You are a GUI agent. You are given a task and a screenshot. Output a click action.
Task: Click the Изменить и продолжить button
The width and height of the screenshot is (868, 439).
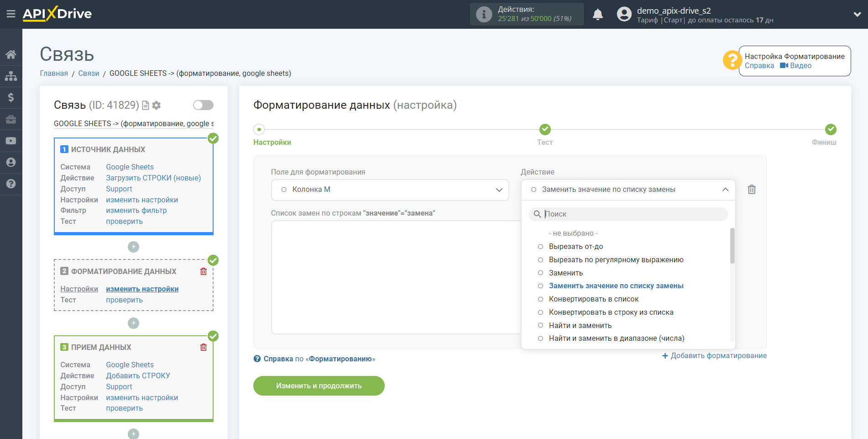click(319, 386)
